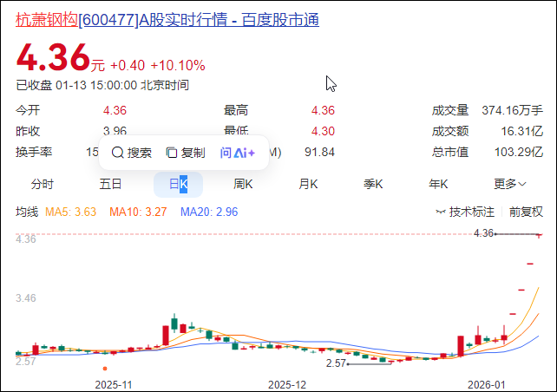Click 问Ai+ in the selection popup
This screenshot has height=392, width=557.
(238, 153)
